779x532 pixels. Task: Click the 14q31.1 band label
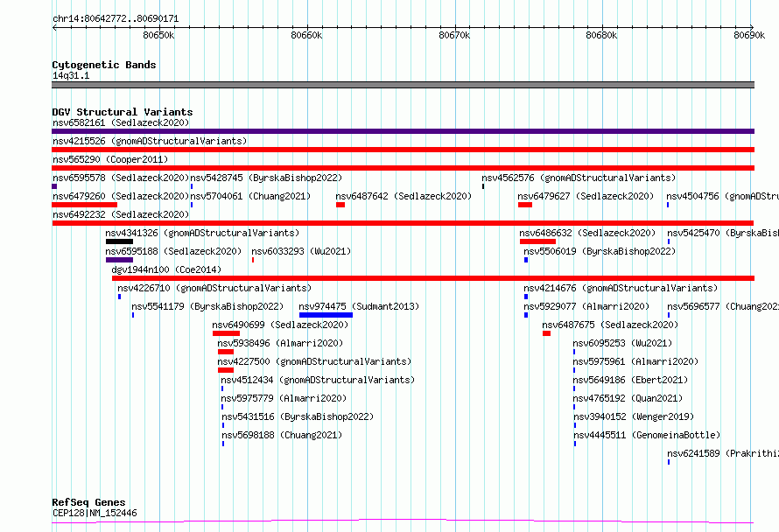(71, 75)
